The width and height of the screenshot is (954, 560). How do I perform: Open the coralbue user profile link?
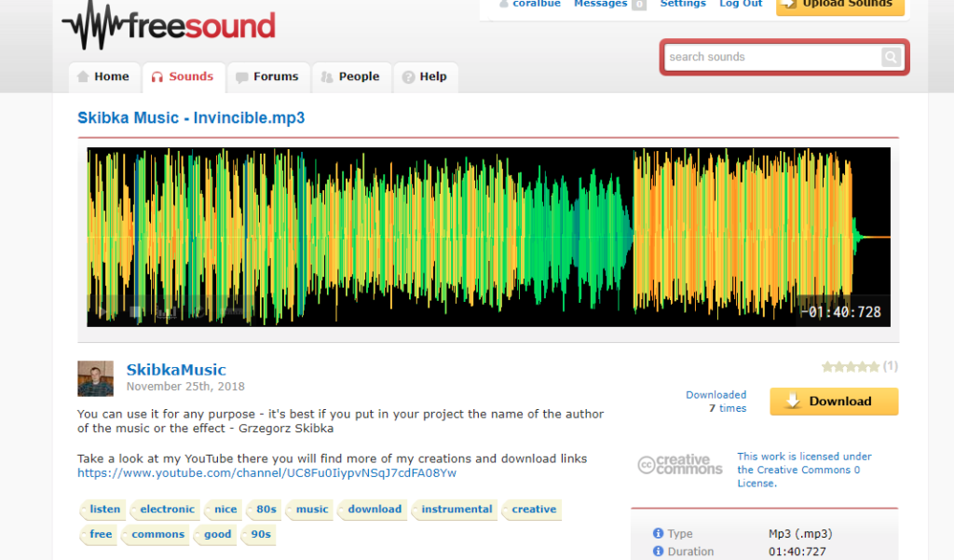tap(536, 3)
